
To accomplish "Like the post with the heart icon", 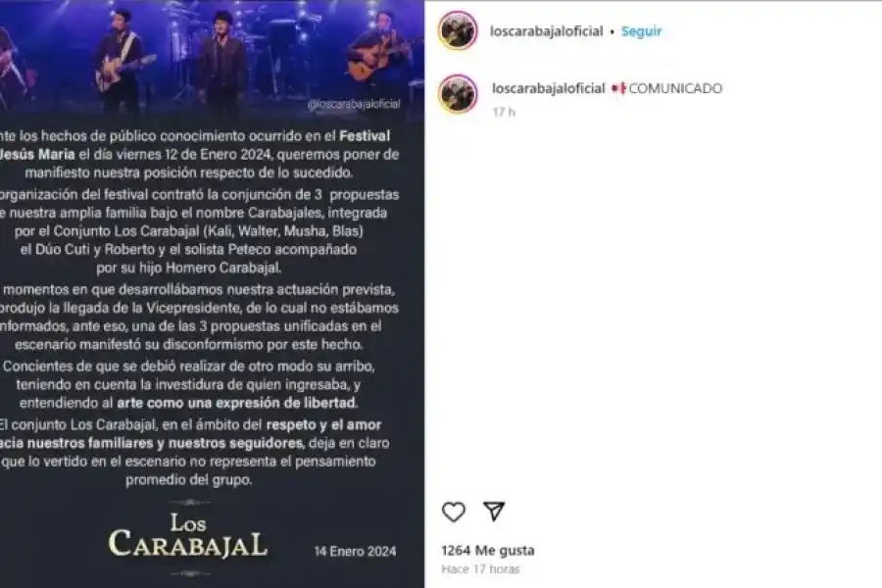I will pos(454,512).
